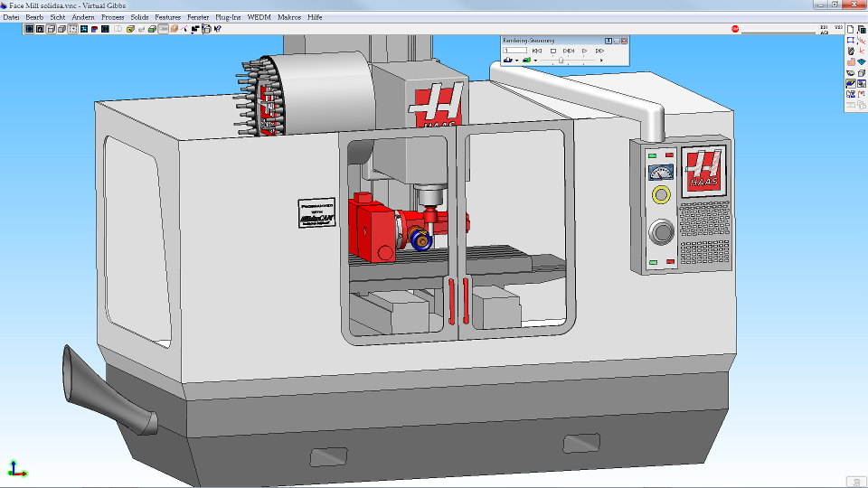
Task: Toggle the wireframe cube display icon
Action: 51,29
